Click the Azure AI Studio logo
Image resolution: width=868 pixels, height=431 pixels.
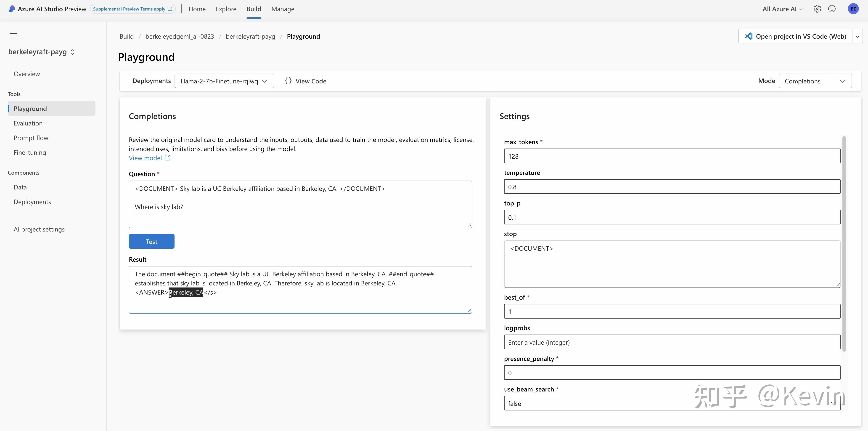point(12,9)
